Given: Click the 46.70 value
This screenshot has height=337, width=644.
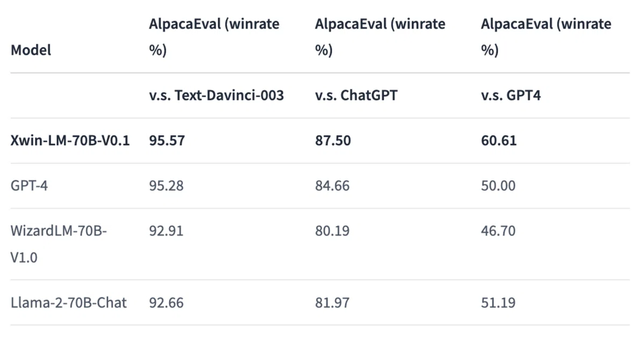Looking at the screenshot, I should tap(498, 231).
